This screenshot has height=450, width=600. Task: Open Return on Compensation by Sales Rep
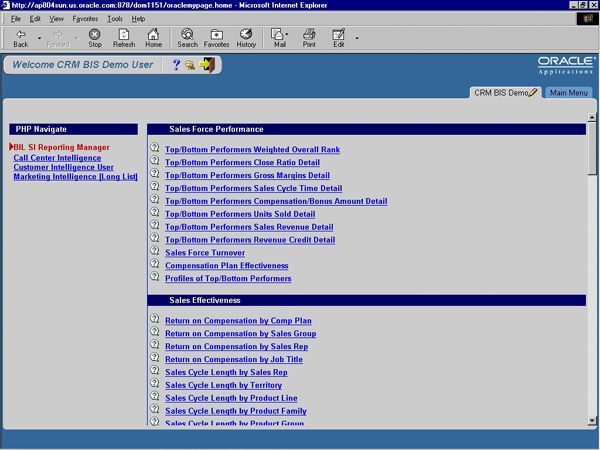point(236,347)
